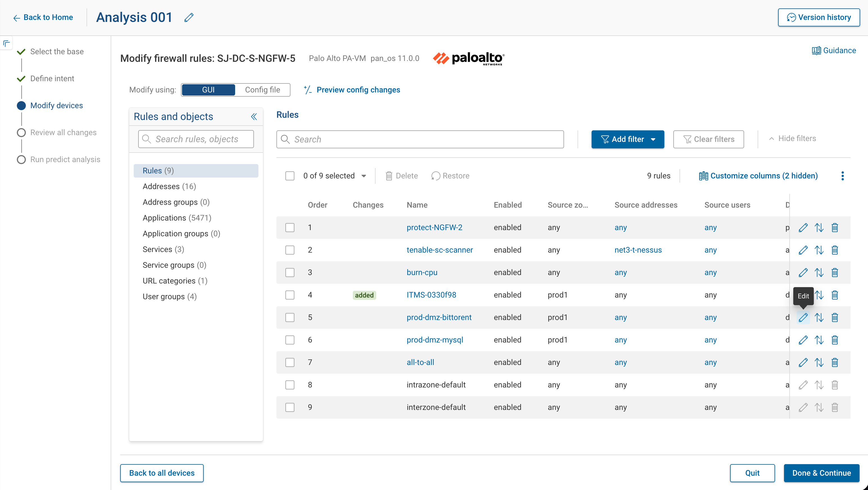Screen dimensions: 868x490
Task: Delete rule tenable-sc-scanner
Action: [835, 250]
